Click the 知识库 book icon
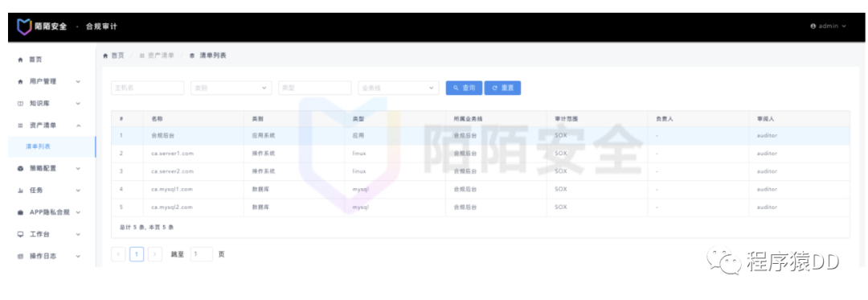 [x=20, y=104]
